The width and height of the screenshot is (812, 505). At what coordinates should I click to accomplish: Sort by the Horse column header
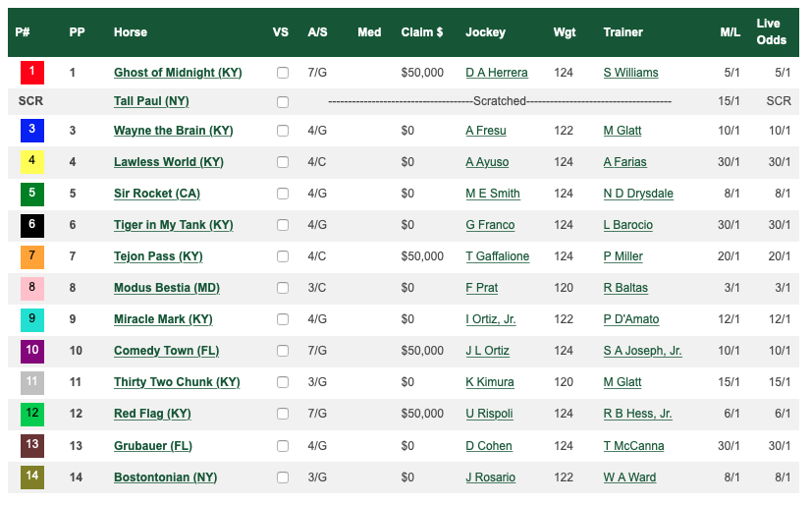click(x=131, y=32)
